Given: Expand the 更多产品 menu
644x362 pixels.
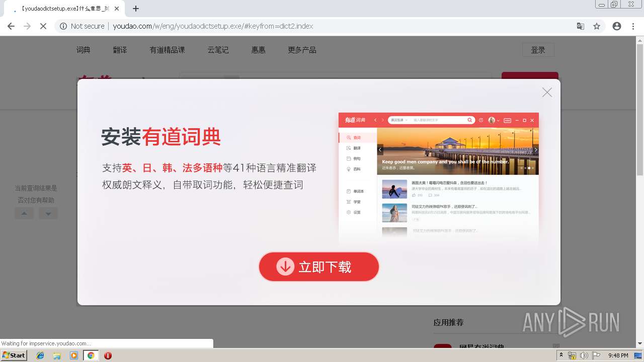Looking at the screenshot, I should point(302,50).
